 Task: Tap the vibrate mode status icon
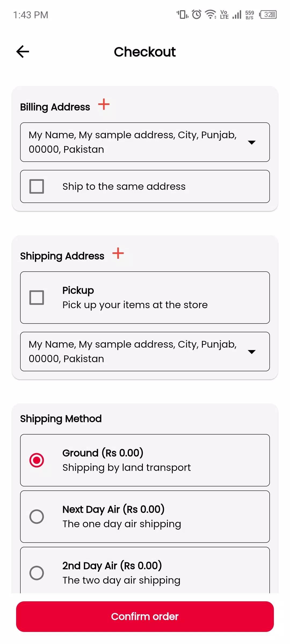[x=183, y=14]
